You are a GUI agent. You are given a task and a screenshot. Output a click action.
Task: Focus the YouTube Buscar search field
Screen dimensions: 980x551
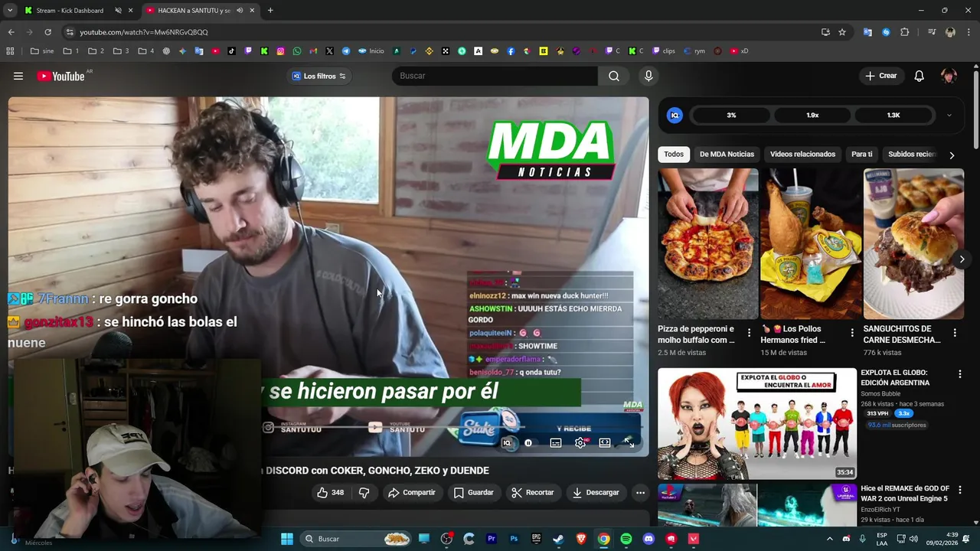coord(495,76)
